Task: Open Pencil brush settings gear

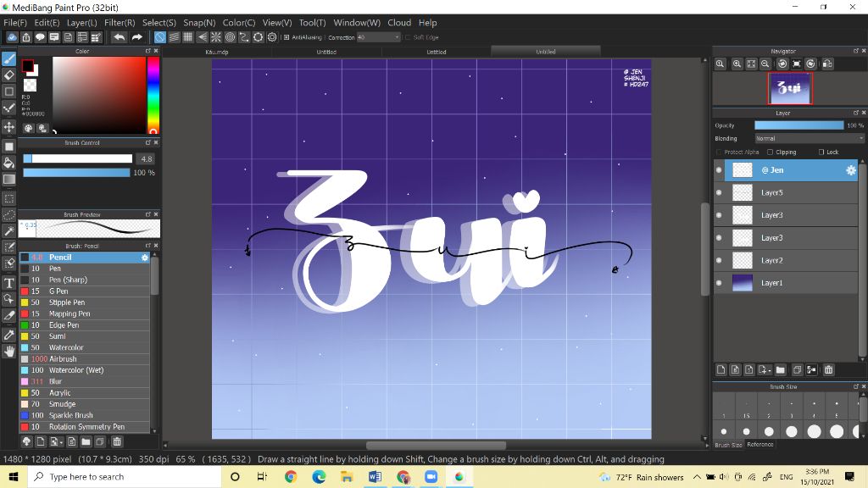Action: click(144, 258)
